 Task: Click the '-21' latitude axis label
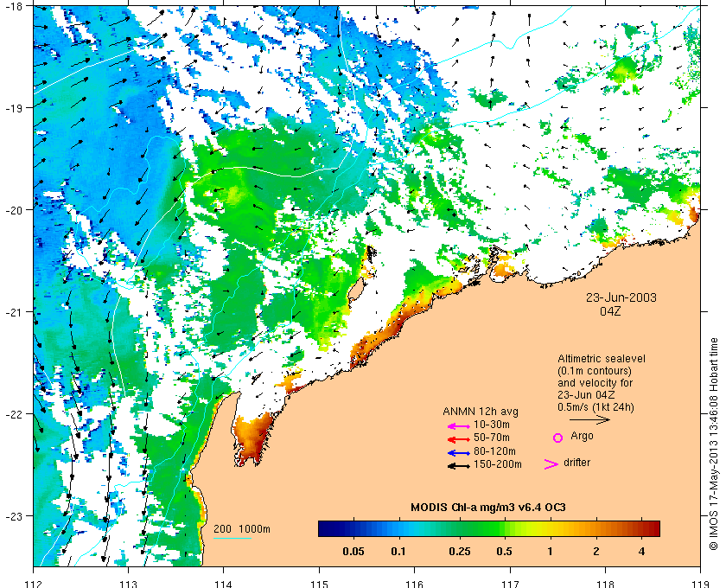coord(14,312)
